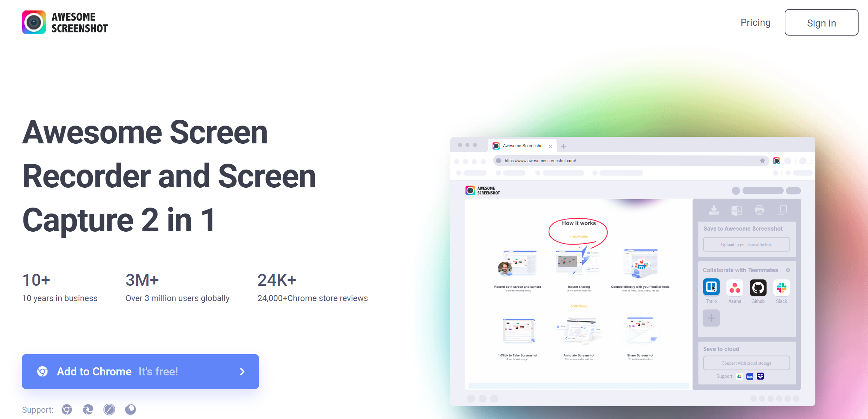Viewport: 868px width, 419px height.
Task: Click the Add to Chrome button
Action: [x=141, y=371]
